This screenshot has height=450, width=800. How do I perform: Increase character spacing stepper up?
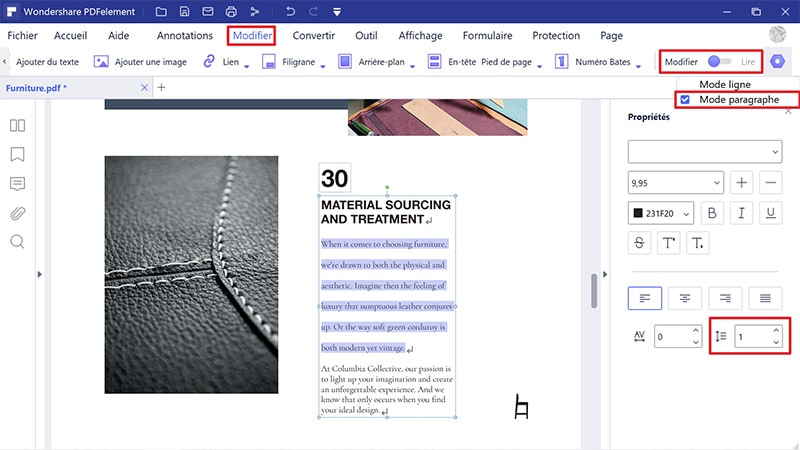pyautogui.click(x=695, y=331)
